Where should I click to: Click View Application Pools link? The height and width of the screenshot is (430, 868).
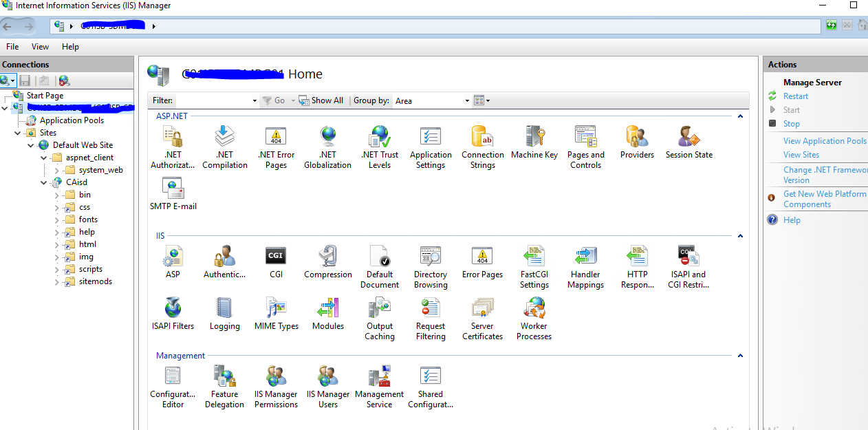click(x=825, y=141)
